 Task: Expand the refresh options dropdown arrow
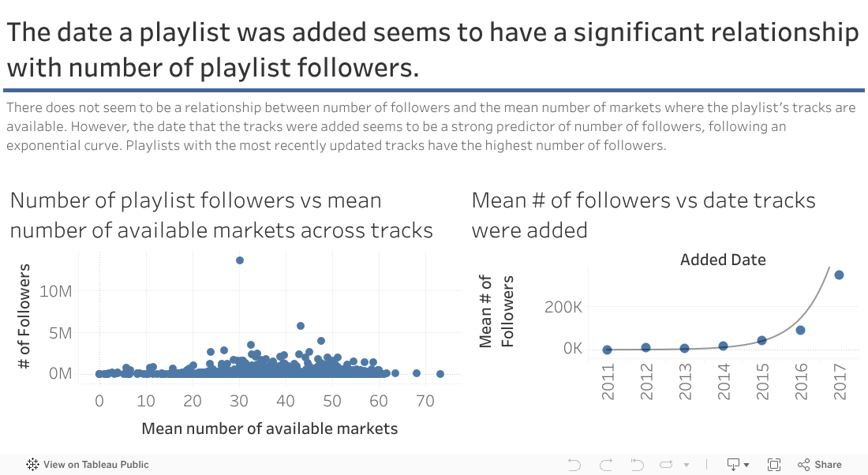(x=687, y=466)
